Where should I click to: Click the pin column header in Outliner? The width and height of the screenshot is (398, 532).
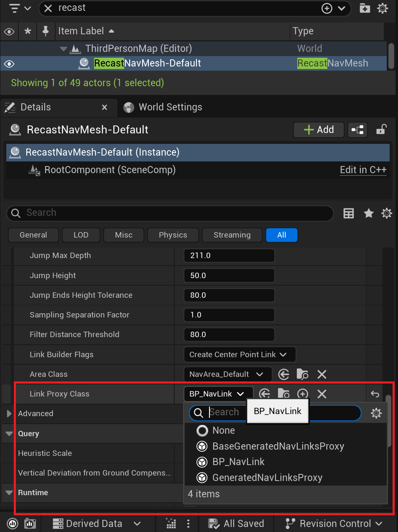[45, 31]
